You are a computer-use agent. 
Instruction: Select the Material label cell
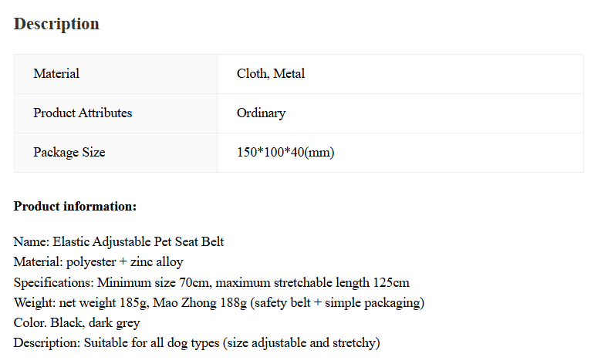116,74
